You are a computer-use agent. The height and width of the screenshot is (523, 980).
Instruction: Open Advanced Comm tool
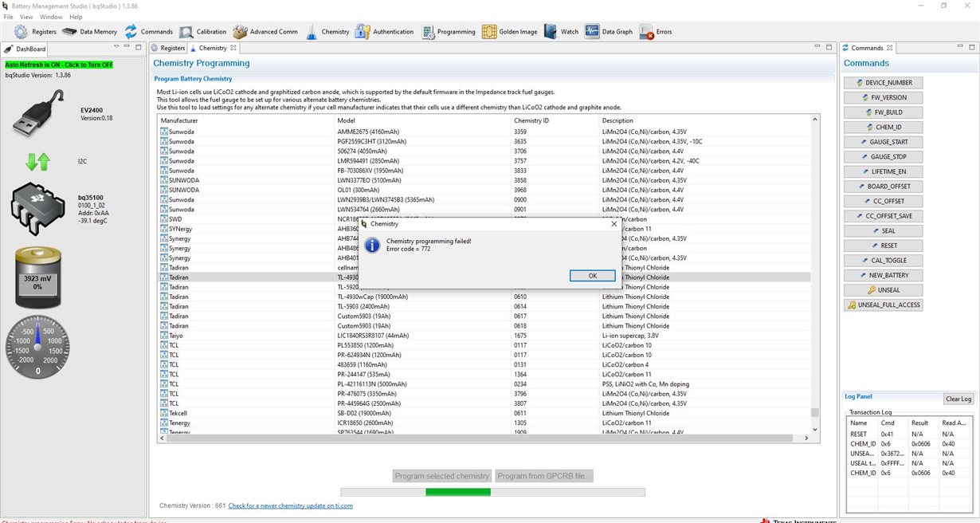tap(265, 32)
